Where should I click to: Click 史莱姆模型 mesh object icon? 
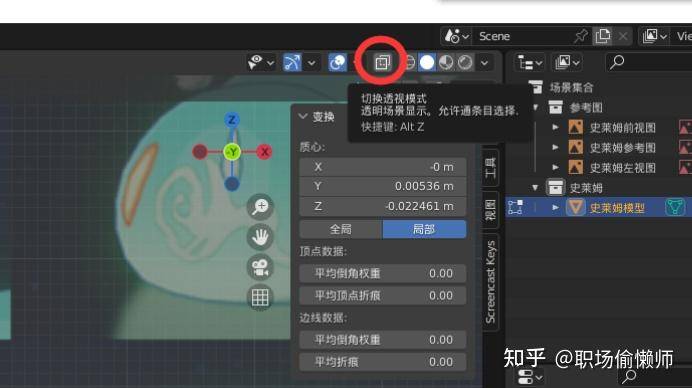point(575,207)
